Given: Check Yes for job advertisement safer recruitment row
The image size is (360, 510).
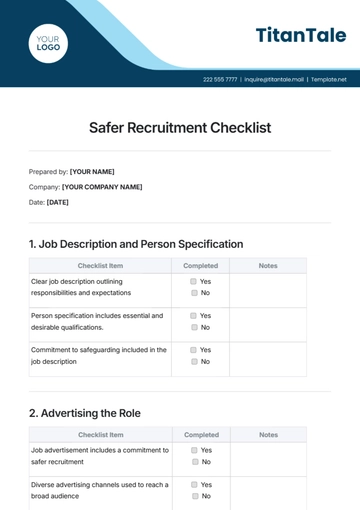Looking at the screenshot, I should tap(194, 450).
